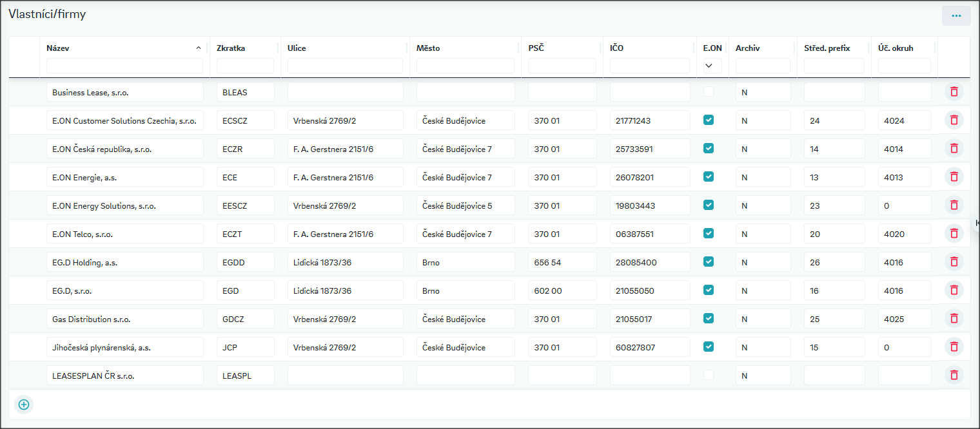
Task: Add a new row with plus icon
Action: click(24, 405)
